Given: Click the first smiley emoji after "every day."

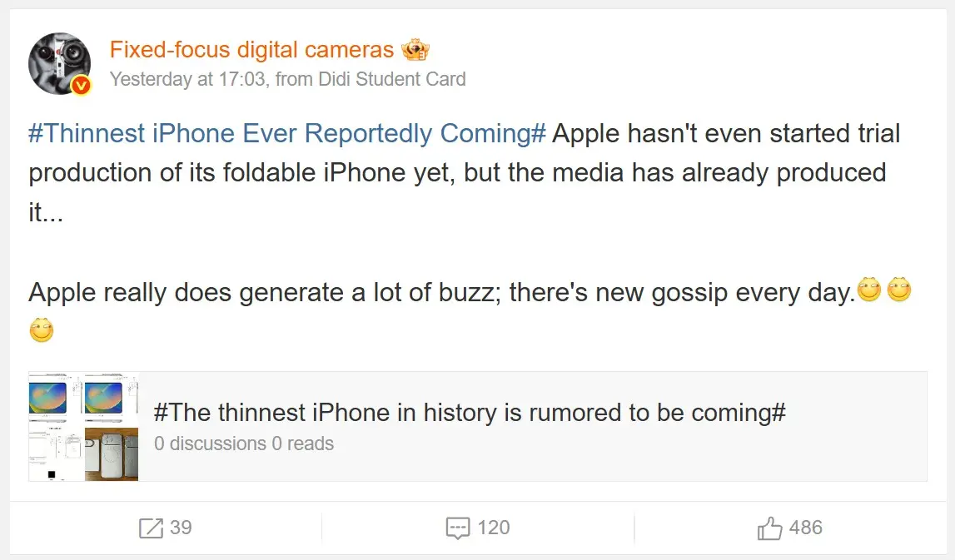Looking at the screenshot, I should tap(869, 290).
